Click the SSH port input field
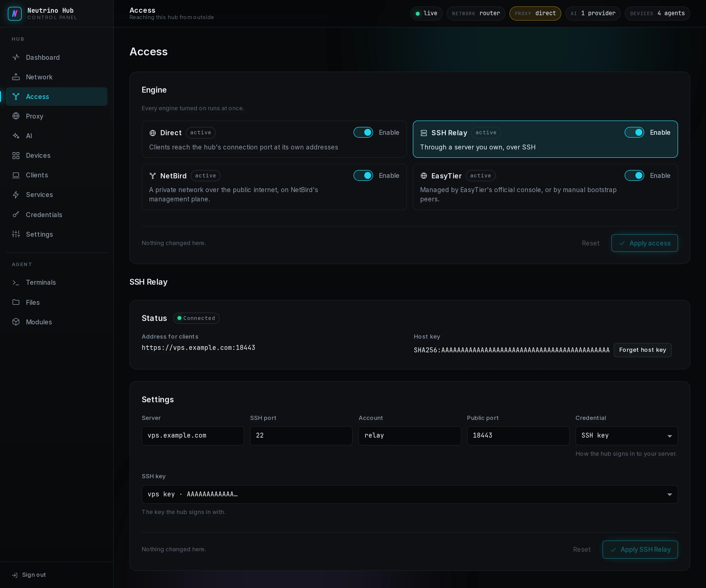 [x=301, y=436]
